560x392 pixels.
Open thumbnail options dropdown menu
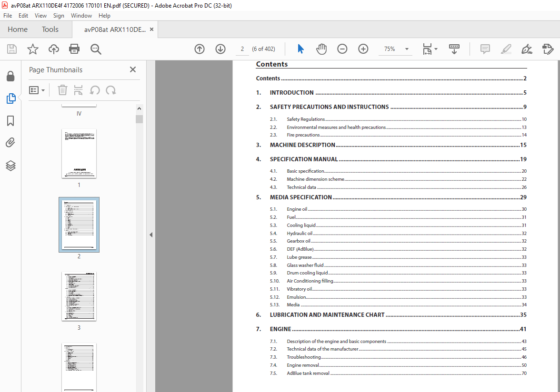(37, 90)
